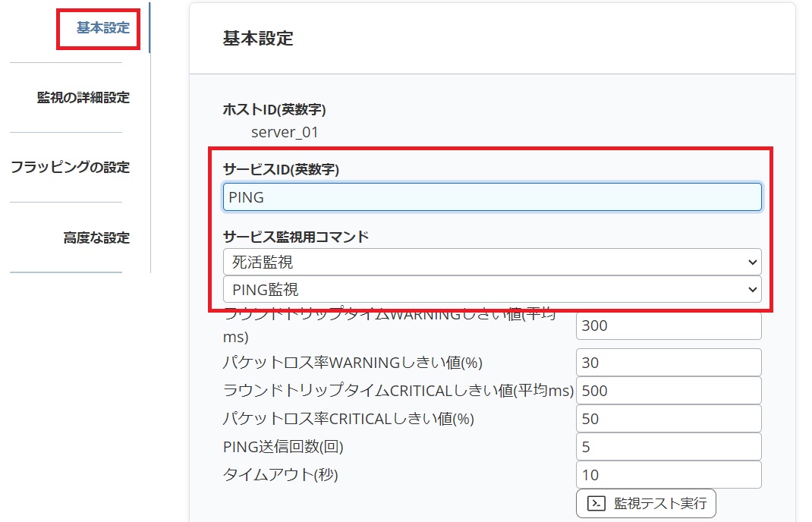
Task: Open the PING監視 command dropdown
Action: tap(493, 289)
